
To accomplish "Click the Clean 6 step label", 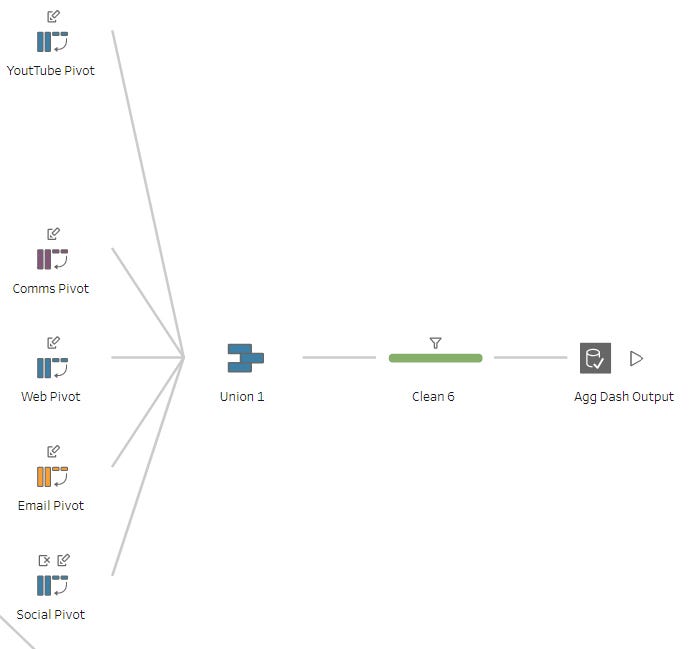I will click(x=433, y=397).
